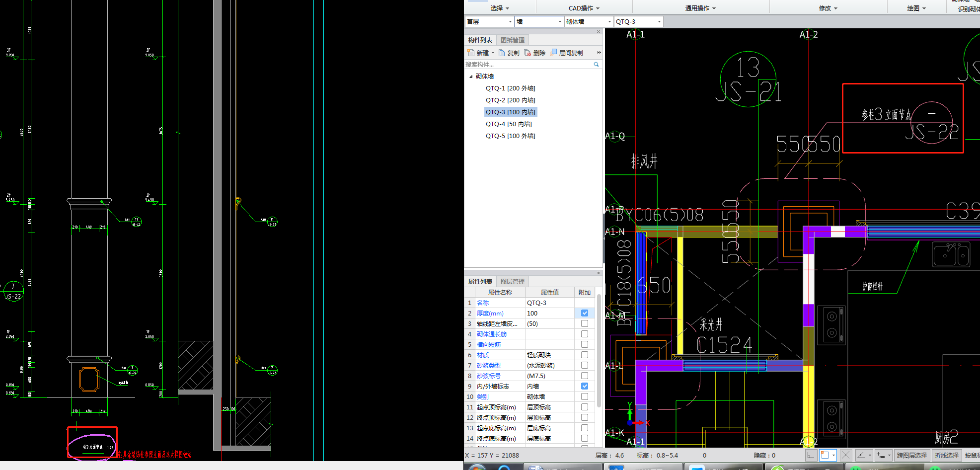Image resolution: width=980 pixels, height=470 pixels.
Task: Click the property list vertical scrollbar
Action: point(599,350)
